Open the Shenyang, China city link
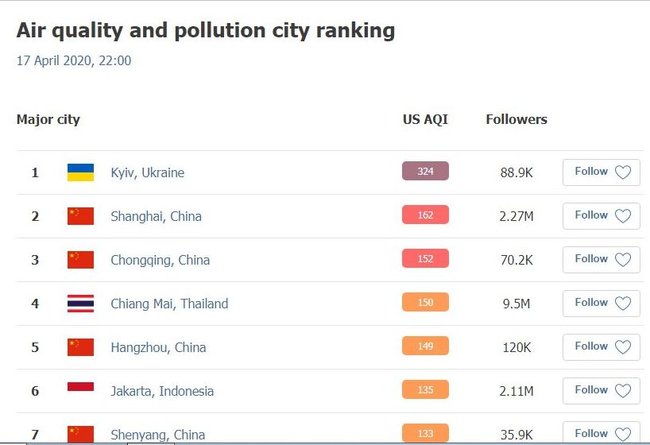 [160, 434]
